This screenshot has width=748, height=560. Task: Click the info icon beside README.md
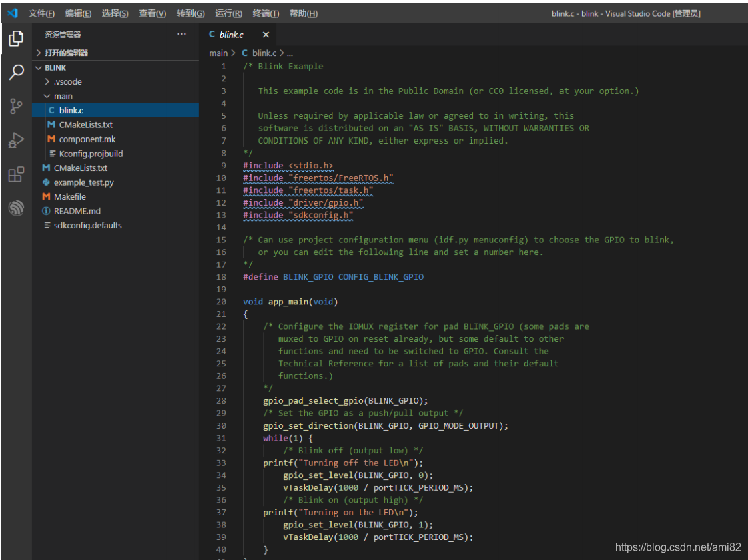point(46,211)
